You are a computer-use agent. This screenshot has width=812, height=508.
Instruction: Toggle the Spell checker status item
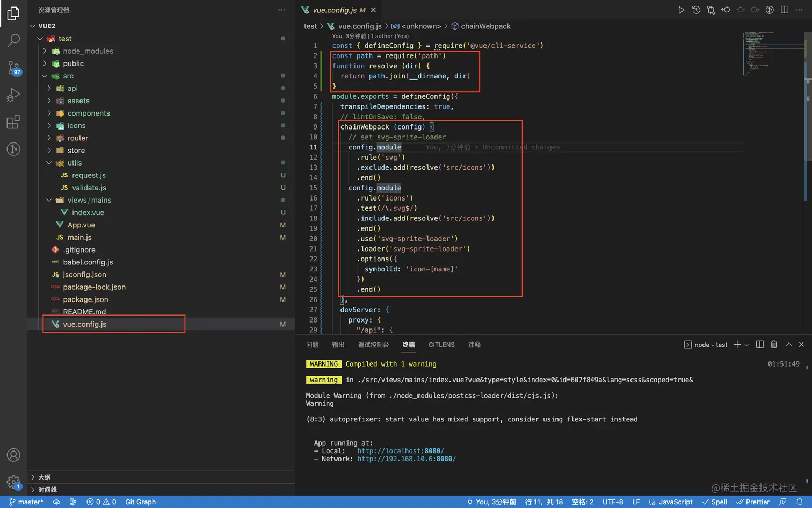[x=715, y=502]
